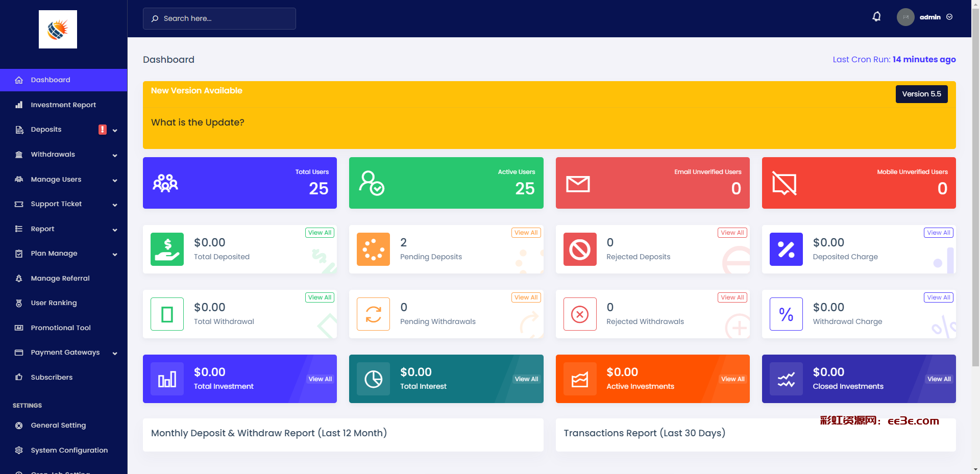Image resolution: width=980 pixels, height=474 pixels.
Task: Click the Pending Withdrawals refresh icon
Action: [x=373, y=314]
